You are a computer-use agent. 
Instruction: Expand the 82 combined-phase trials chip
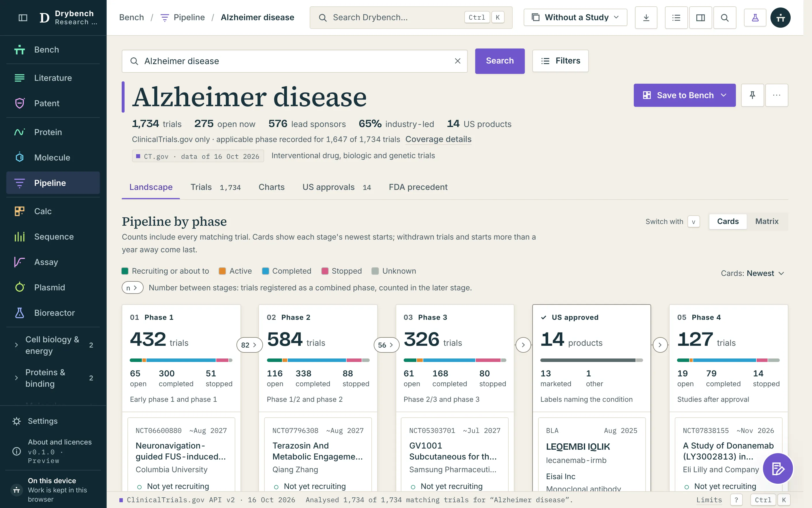coord(249,345)
